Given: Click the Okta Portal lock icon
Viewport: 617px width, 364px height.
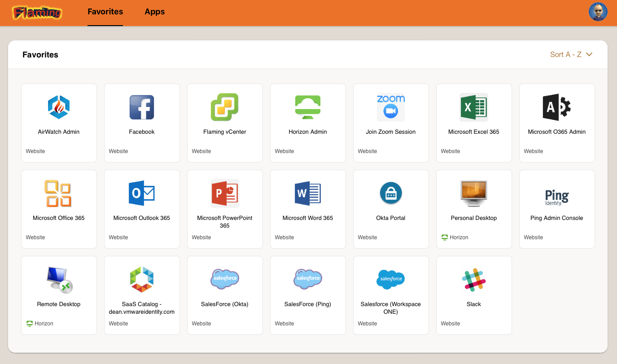Looking at the screenshot, I should pyautogui.click(x=391, y=193).
